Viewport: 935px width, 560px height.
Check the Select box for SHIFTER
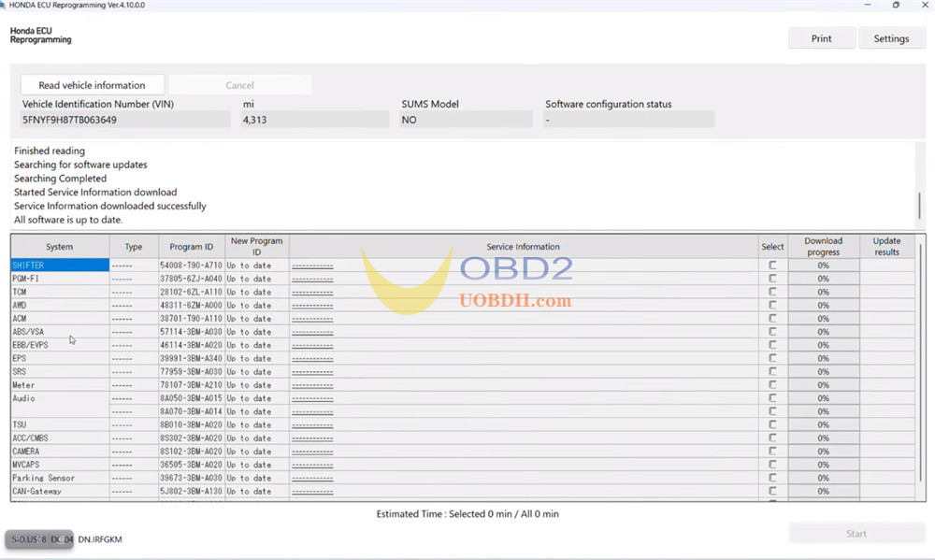(x=772, y=265)
